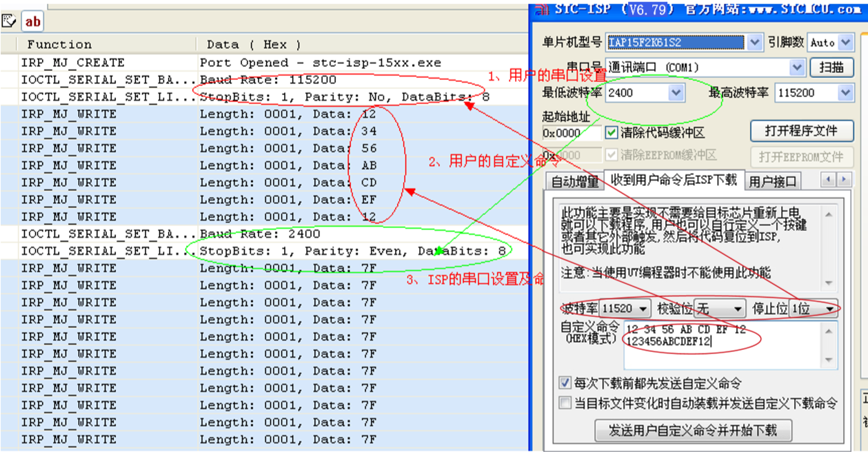Viewport: 868px width, 452px height.
Task: Click the filter icon at top-left of the monitor window
Action: click(x=9, y=21)
